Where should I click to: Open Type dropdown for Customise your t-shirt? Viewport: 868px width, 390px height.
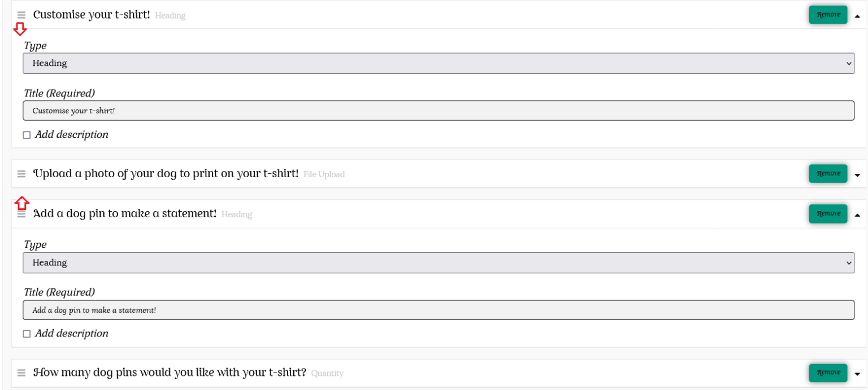click(438, 63)
